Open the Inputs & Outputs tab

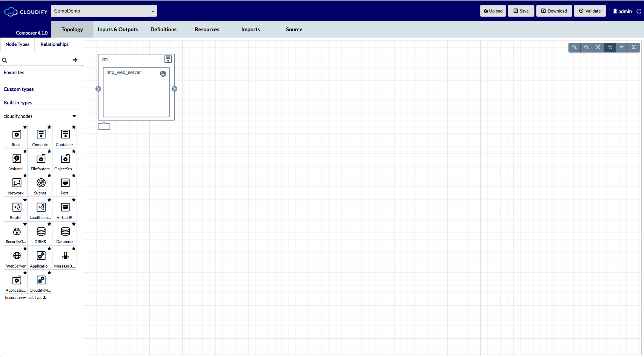[x=118, y=29]
